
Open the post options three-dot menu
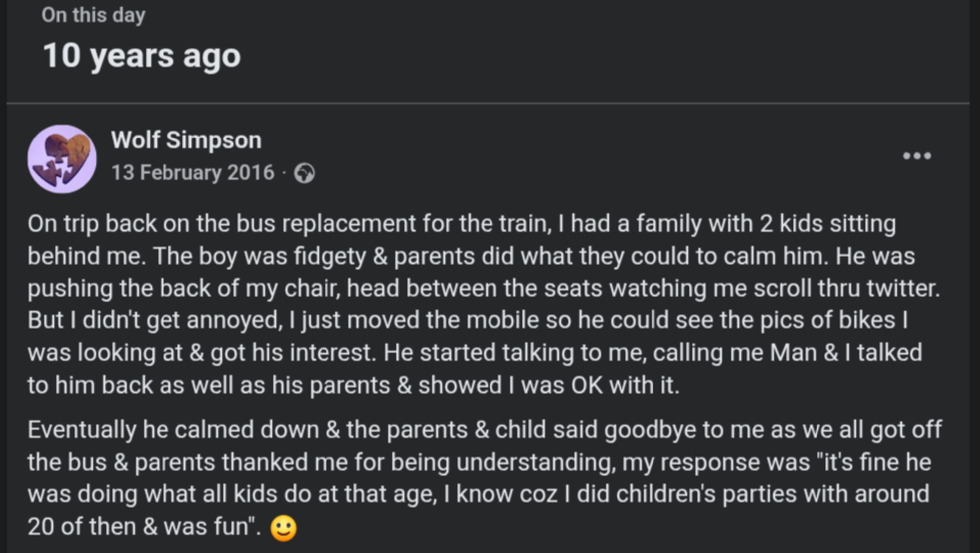(x=917, y=156)
